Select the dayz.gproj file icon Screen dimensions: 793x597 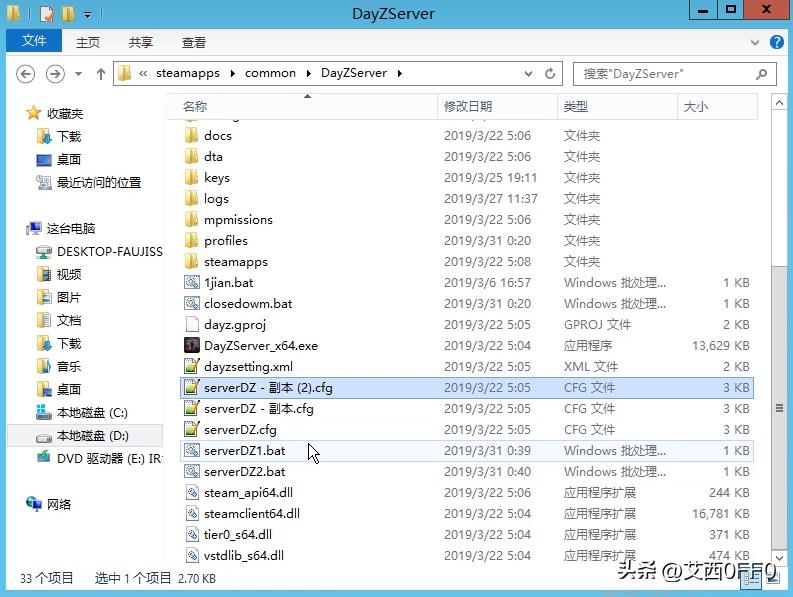tap(192, 324)
